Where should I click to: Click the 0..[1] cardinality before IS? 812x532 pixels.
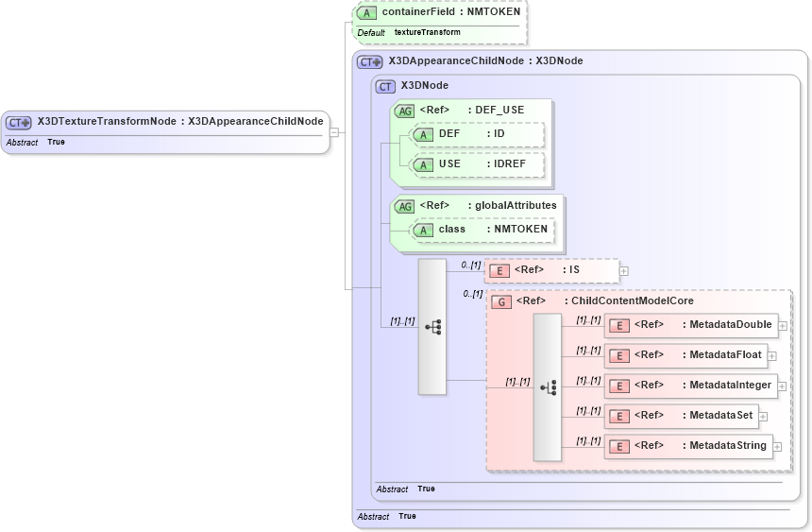coord(471,265)
